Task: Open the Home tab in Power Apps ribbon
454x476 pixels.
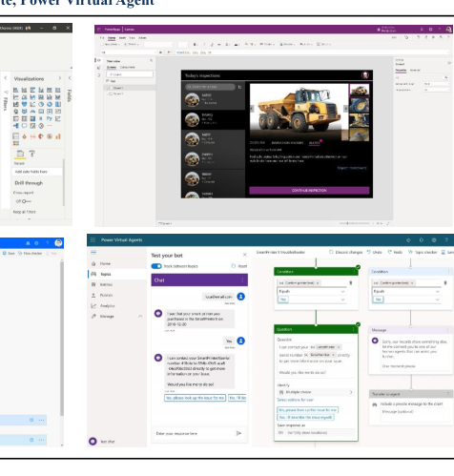Action: click(112, 38)
